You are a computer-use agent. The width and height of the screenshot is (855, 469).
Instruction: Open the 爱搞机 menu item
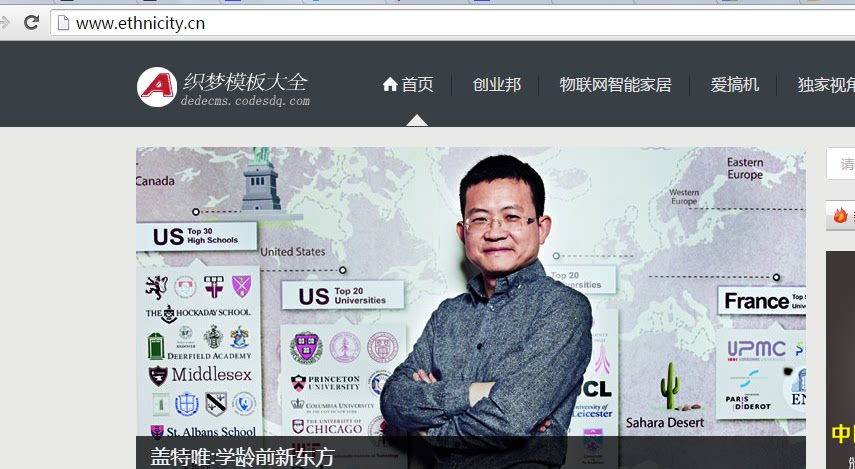coord(734,85)
